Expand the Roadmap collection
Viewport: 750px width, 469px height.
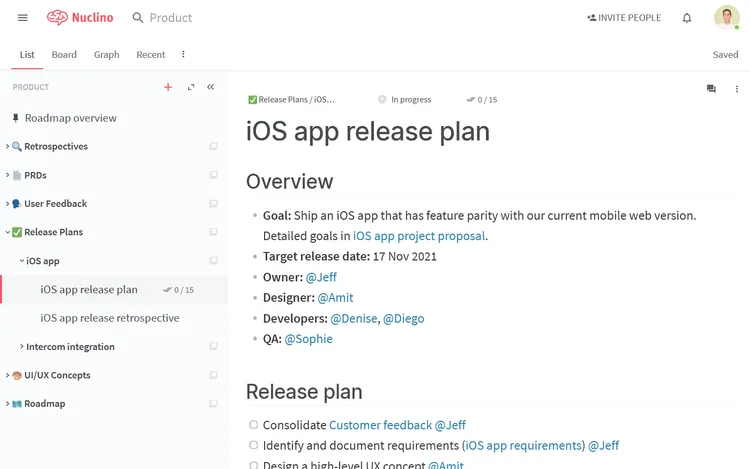(x=7, y=404)
